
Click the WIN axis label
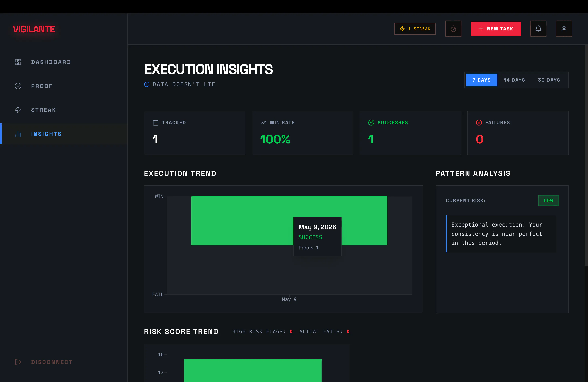pyautogui.click(x=159, y=196)
